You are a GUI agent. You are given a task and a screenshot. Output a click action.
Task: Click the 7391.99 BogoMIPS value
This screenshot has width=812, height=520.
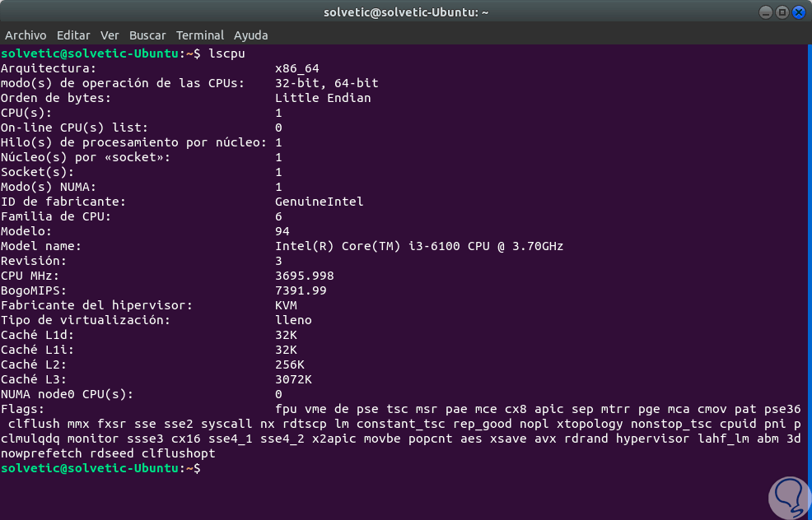(301, 290)
